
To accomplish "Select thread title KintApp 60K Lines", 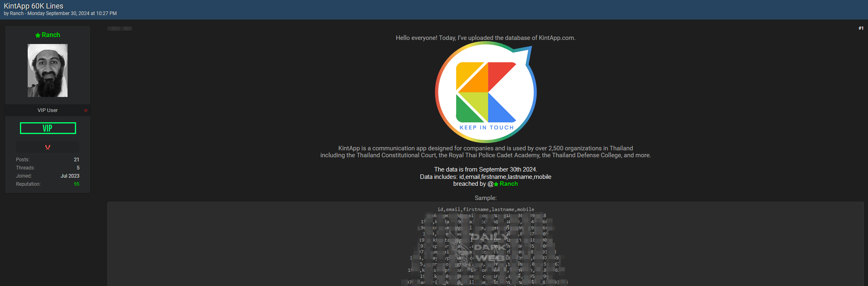I will point(34,6).
